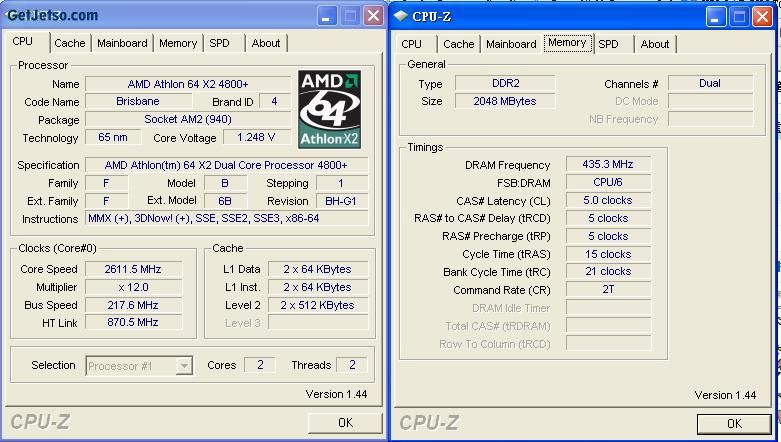
Task: Click the AMD 64 Athlon X2 logo
Action: (330, 109)
